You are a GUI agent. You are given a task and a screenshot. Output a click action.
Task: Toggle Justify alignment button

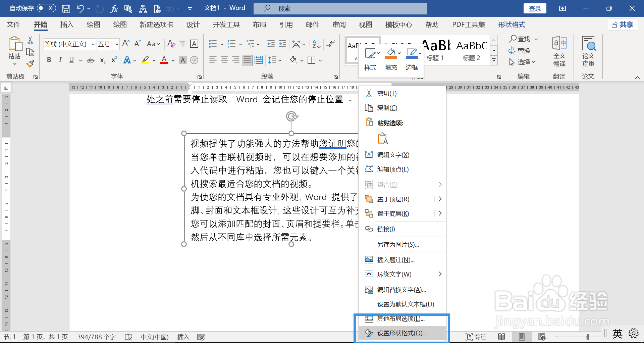point(247,60)
